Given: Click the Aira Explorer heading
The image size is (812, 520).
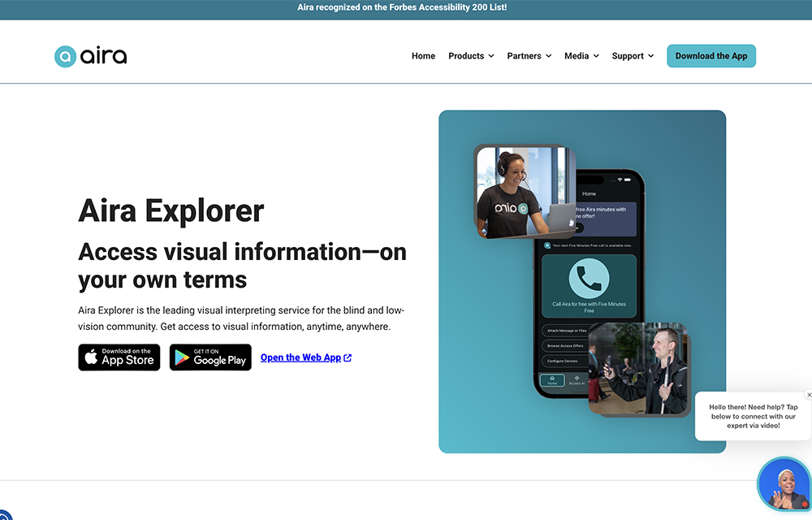Looking at the screenshot, I should [x=171, y=210].
